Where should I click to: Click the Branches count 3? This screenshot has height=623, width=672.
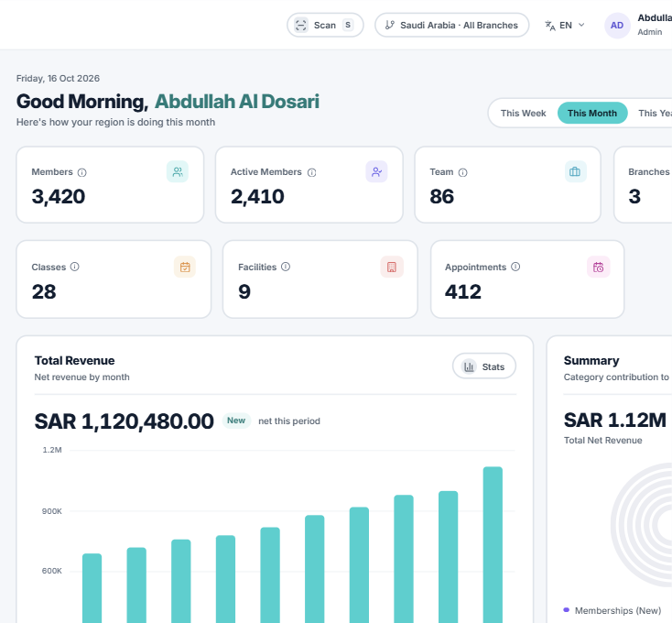634,197
